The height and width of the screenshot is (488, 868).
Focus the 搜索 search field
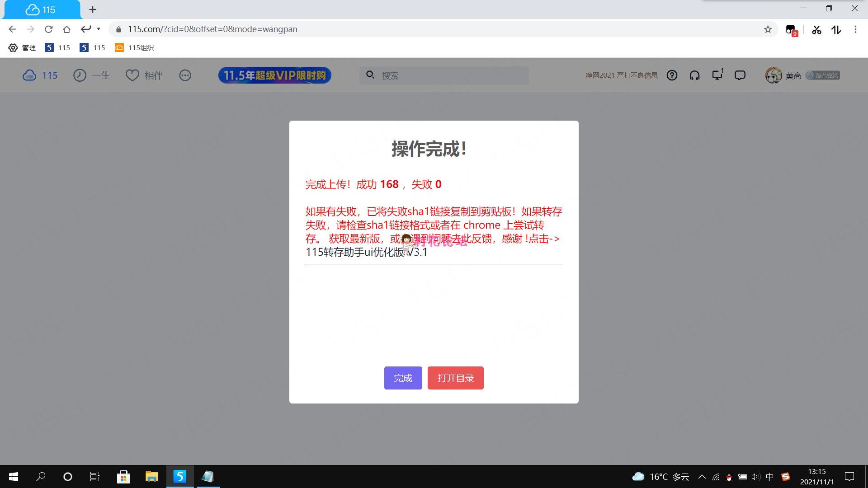444,75
